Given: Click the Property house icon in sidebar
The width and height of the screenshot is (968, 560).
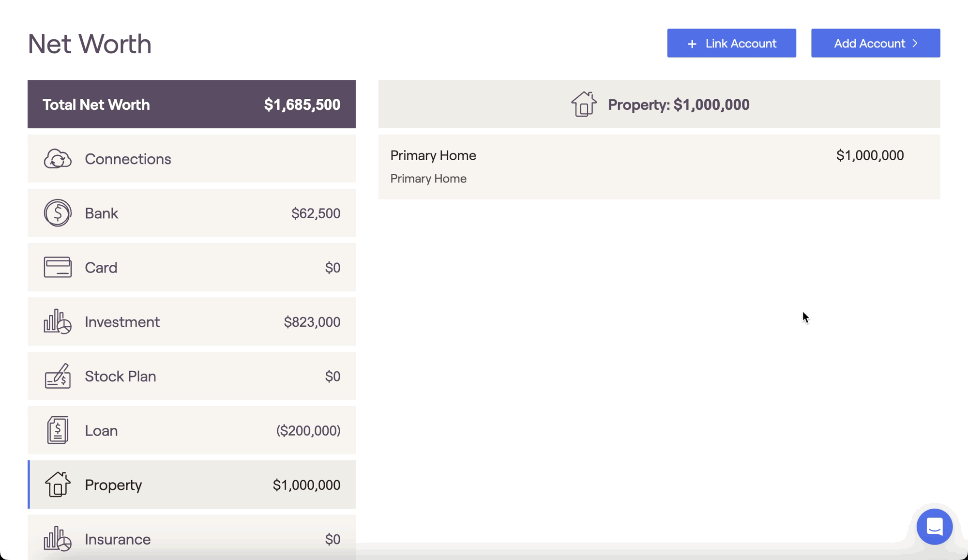Looking at the screenshot, I should (58, 484).
